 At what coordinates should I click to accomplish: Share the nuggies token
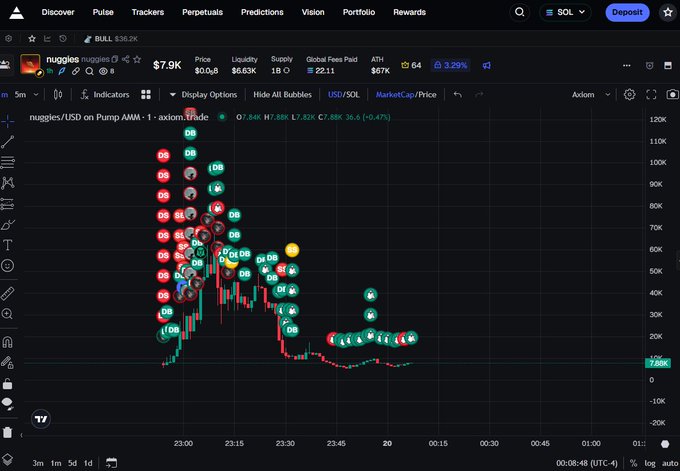[126, 59]
